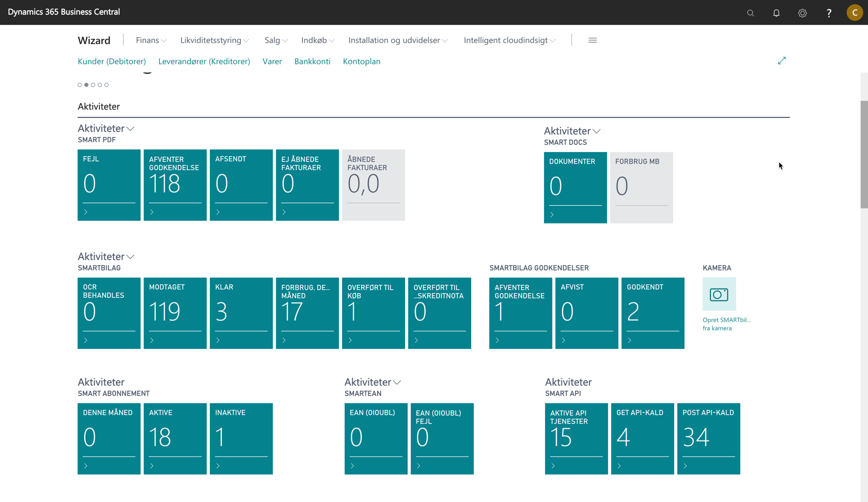Click arrow on AKTIVE API TJENESTER tile

tap(553, 466)
